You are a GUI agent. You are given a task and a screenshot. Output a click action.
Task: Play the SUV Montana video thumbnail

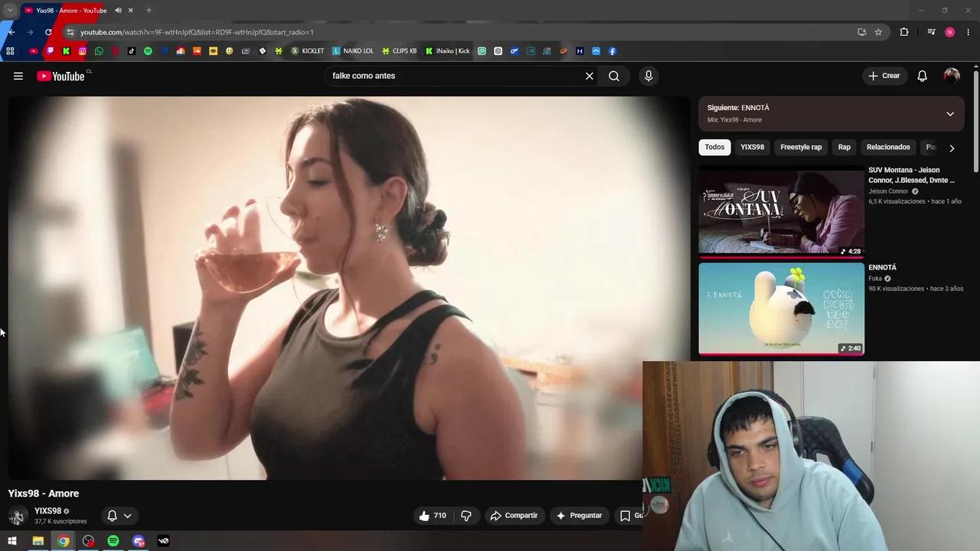click(781, 212)
